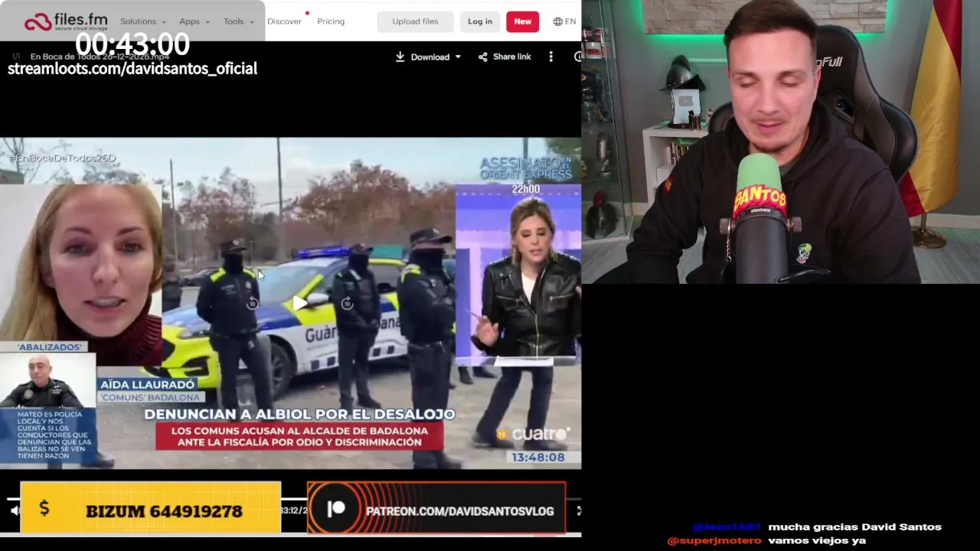Download the video file
The image size is (980, 551).
[x=423, y=57]
